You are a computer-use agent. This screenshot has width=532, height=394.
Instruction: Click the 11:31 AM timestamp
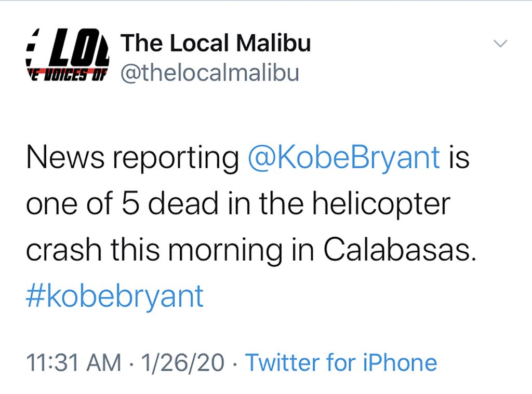(x=74, y=362)
